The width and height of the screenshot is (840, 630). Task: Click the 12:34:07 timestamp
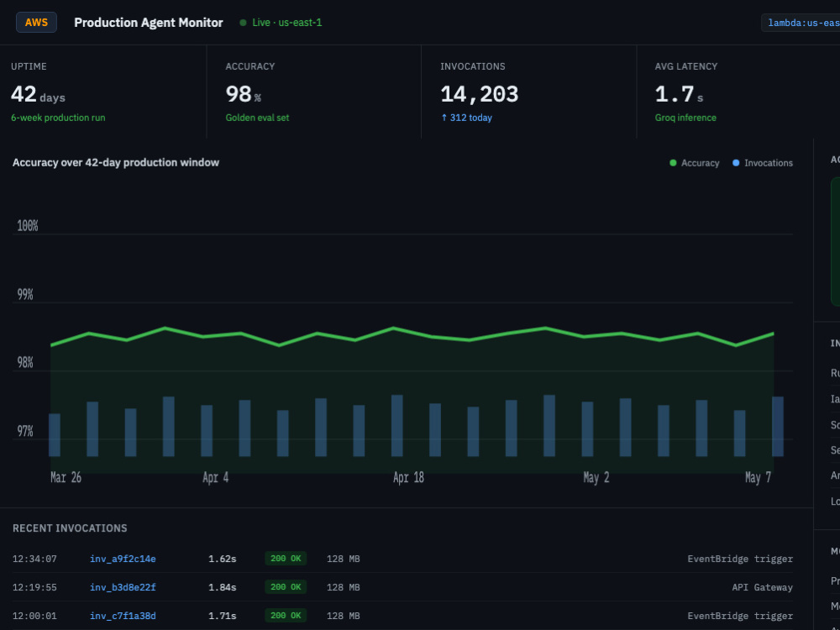point(34,559)
